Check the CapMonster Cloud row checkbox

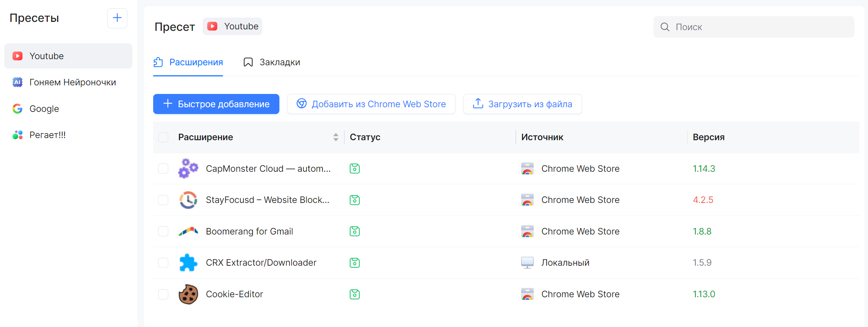click(x=163, y=169)
